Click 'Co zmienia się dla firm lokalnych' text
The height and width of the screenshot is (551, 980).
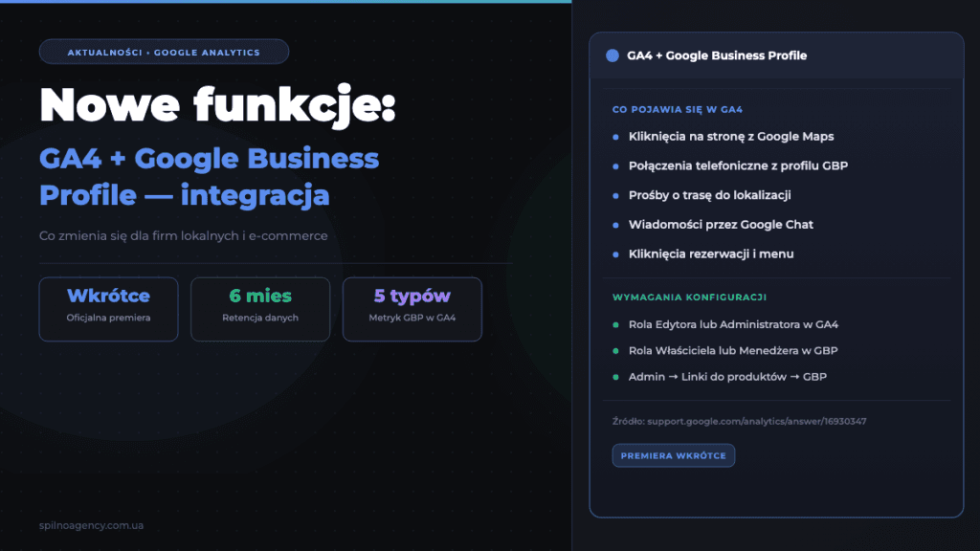click(x=139, y=235)
